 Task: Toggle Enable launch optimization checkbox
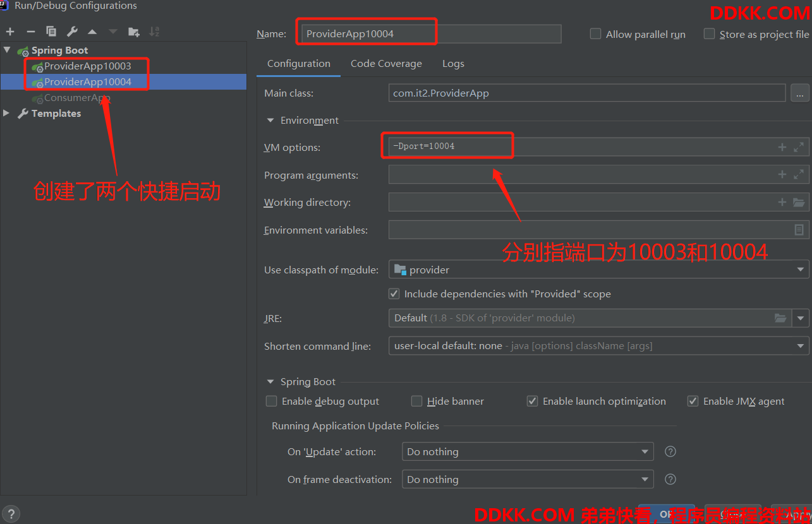point(532,401)
